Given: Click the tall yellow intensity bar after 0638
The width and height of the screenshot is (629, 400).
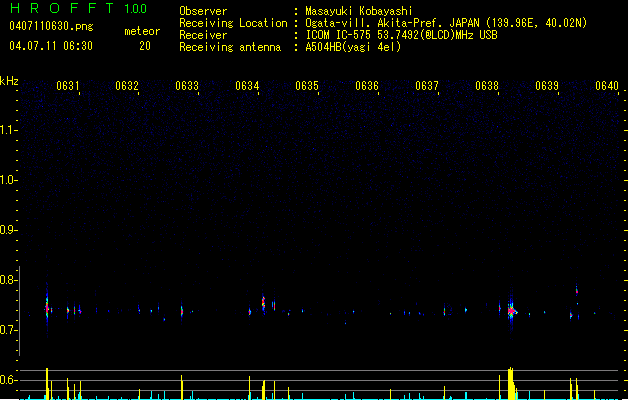Looking at the screenshot, I should coord(511,383).
